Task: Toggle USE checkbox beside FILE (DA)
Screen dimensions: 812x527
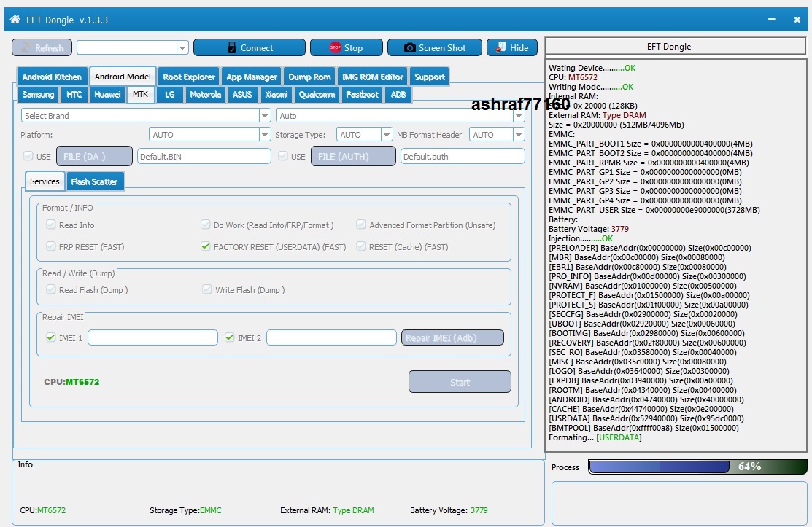Action: coord(28,156)
